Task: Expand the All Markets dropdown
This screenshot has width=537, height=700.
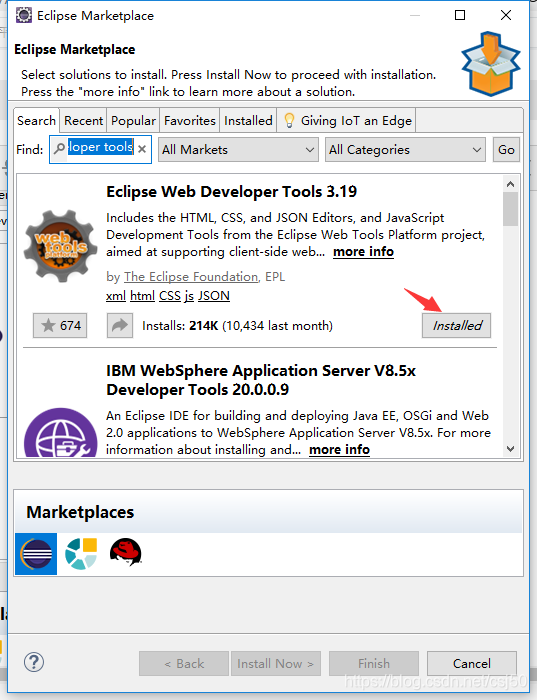Action: coord(238,150)
